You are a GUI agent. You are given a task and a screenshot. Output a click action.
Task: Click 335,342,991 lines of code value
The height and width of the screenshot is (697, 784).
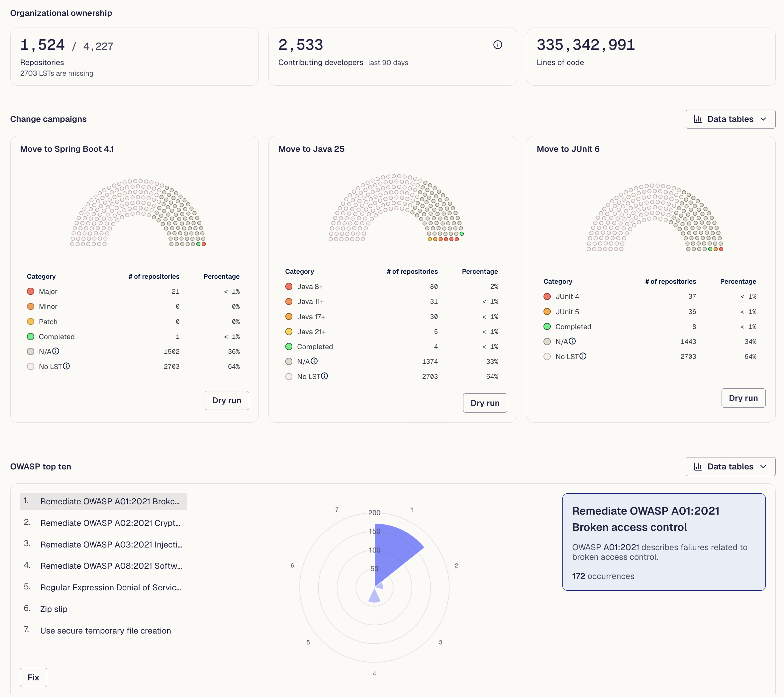(586, 45)
